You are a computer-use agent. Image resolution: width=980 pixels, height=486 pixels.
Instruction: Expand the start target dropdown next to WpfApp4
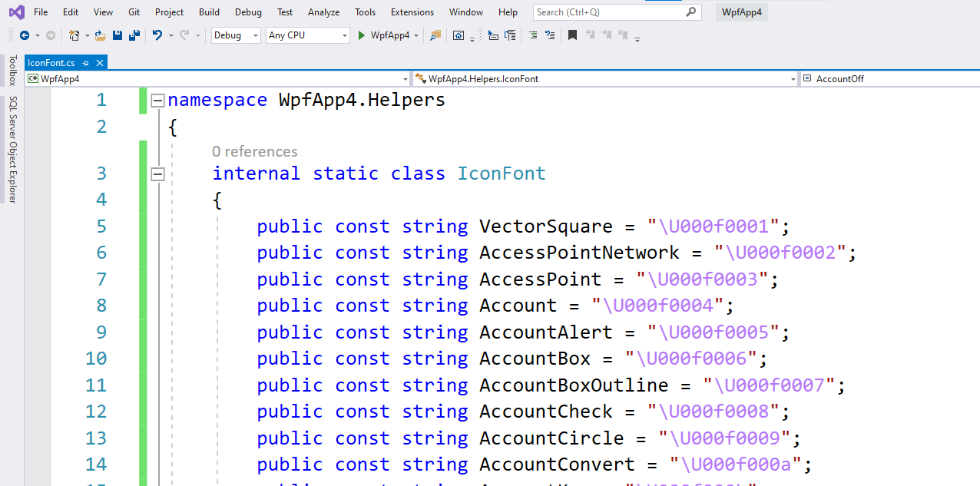tap(416, 35)
